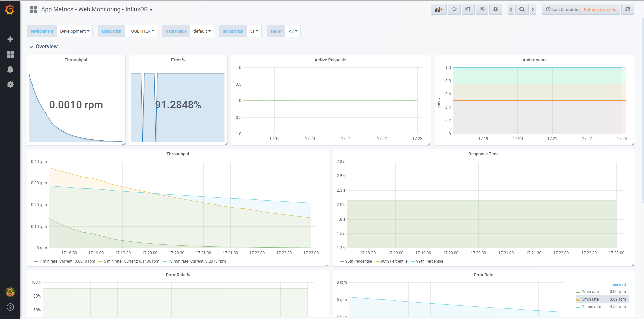
Task: Click the Add panel toolbar button
Action: coord(439,9)
